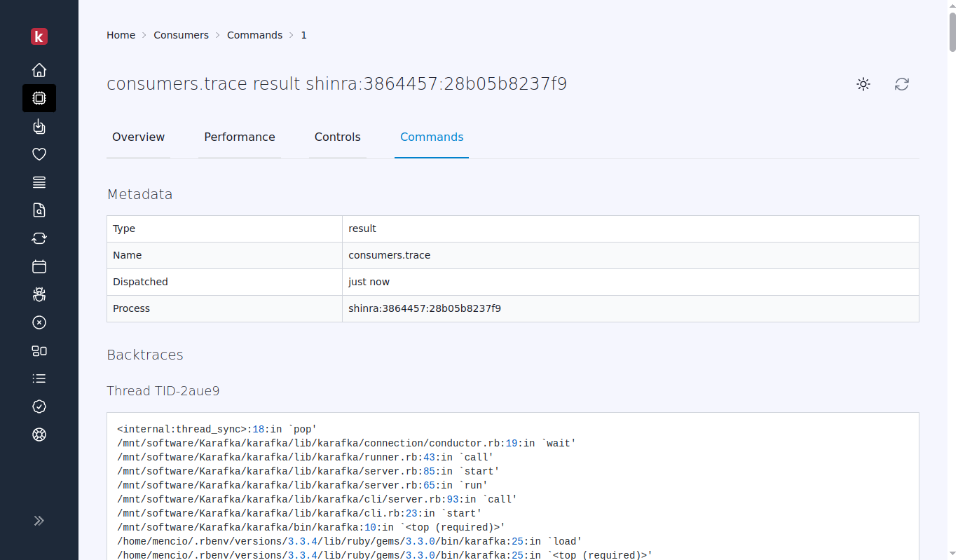Open the Support lifebuoy icon
The height and width of the screenshot is (560, 958).
click(39, 435)
